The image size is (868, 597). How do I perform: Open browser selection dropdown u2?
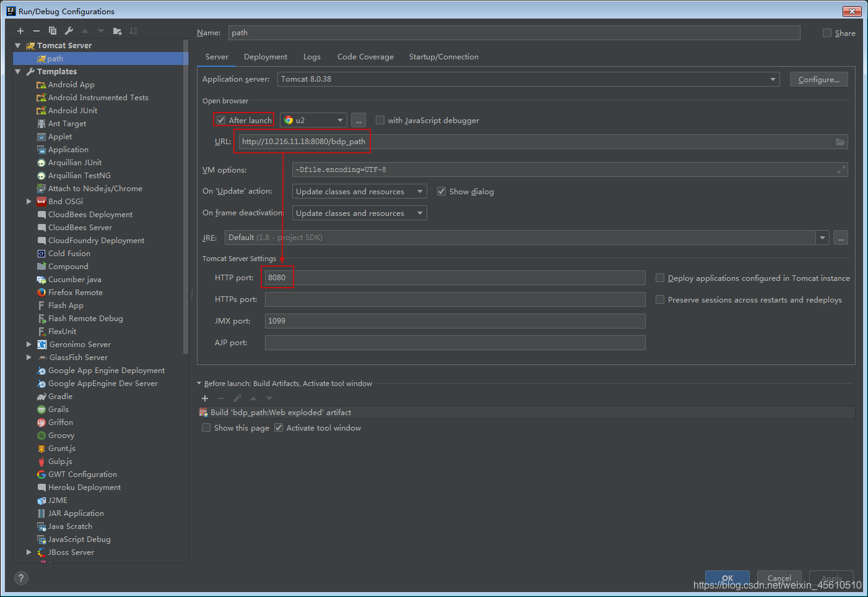[x=313, y=120]
